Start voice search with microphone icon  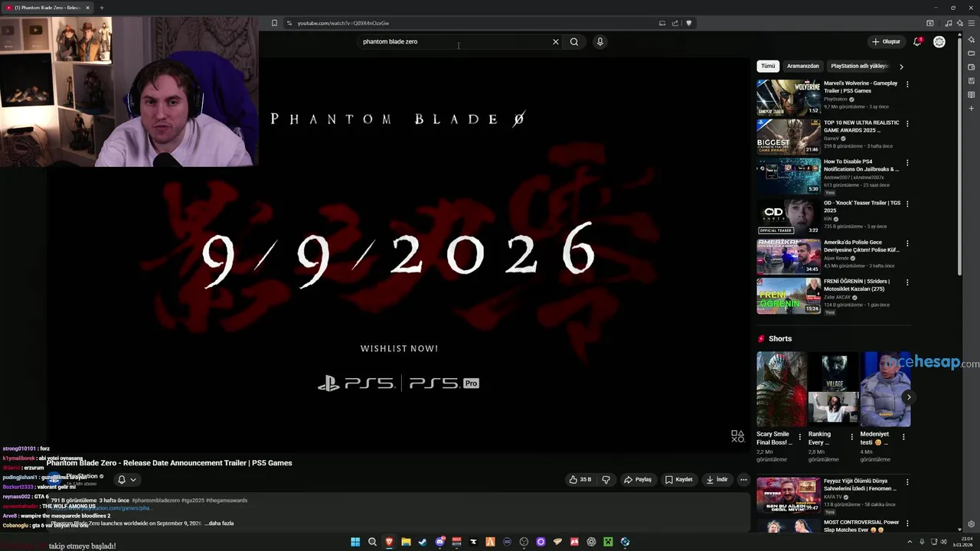600,41
